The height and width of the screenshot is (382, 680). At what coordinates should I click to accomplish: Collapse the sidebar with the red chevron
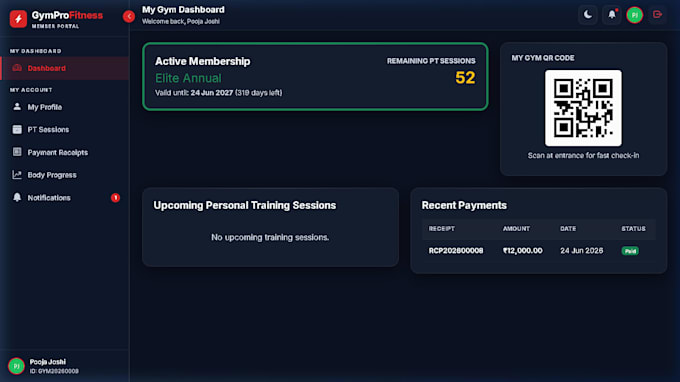[x=129, y=16]
